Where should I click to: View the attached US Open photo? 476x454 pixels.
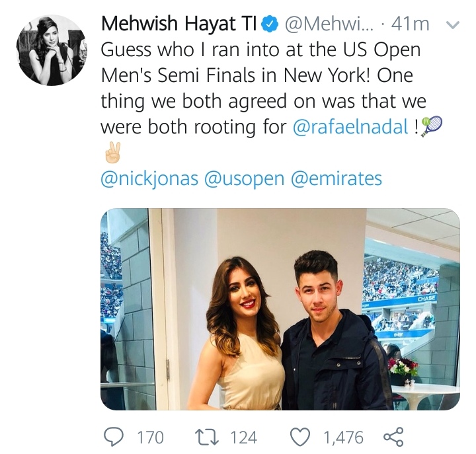pos(280,309)
